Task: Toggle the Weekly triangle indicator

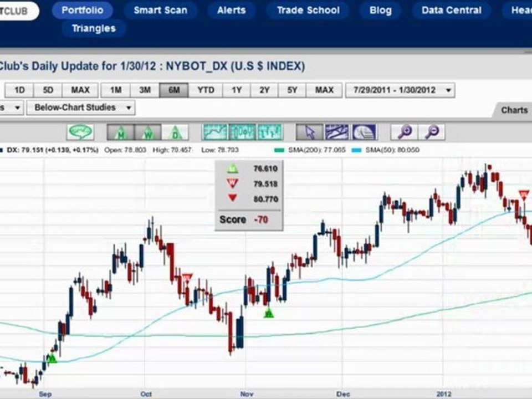Action: (x=148, y=132)
